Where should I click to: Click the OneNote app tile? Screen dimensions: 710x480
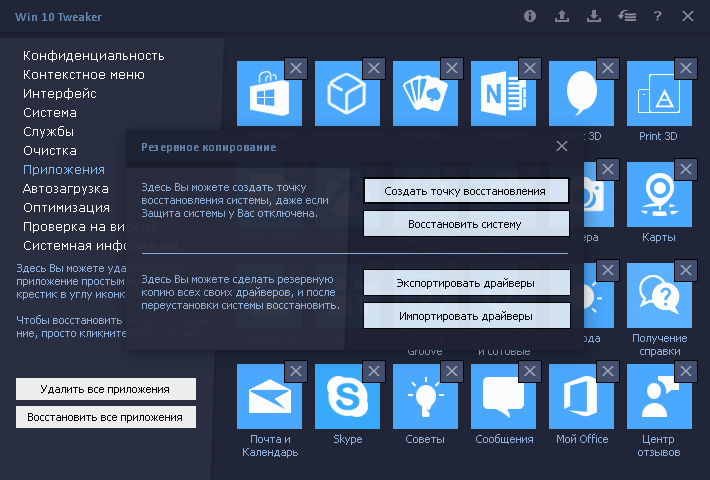504,93
